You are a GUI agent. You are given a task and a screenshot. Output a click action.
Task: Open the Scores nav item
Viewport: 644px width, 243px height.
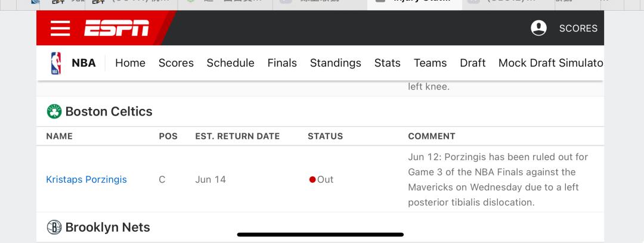[176, 63]
